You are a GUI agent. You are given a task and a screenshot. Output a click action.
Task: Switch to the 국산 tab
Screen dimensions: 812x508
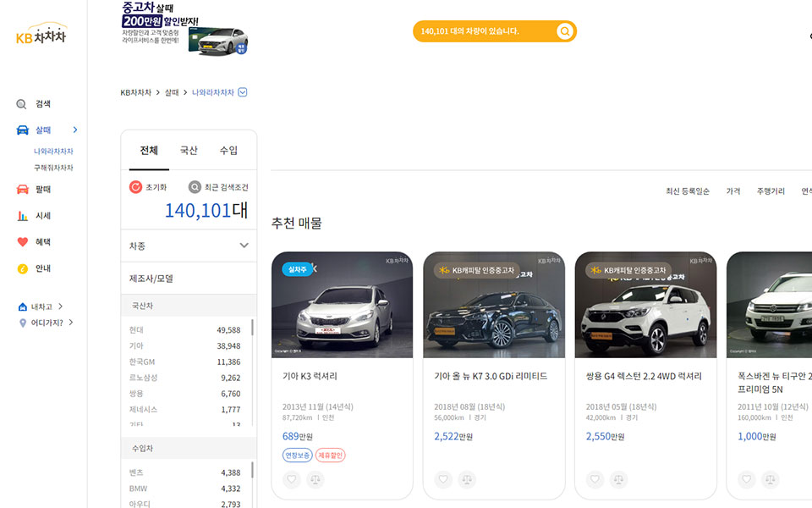[x=189, y=151]
